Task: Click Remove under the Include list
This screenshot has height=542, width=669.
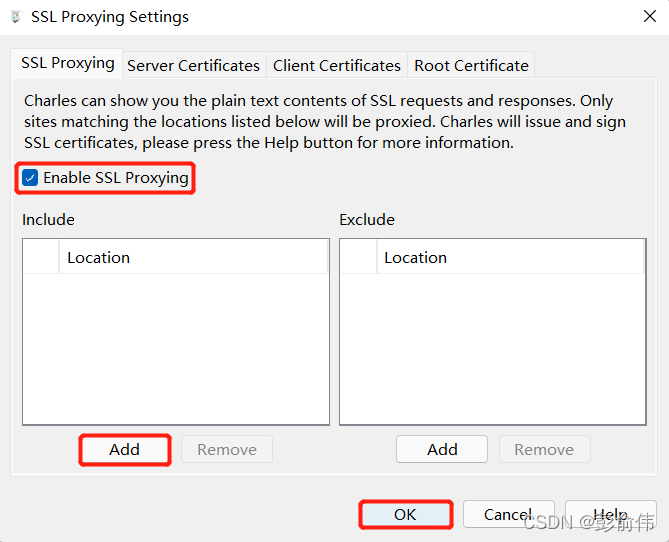Action: click(x=227, y=449)
